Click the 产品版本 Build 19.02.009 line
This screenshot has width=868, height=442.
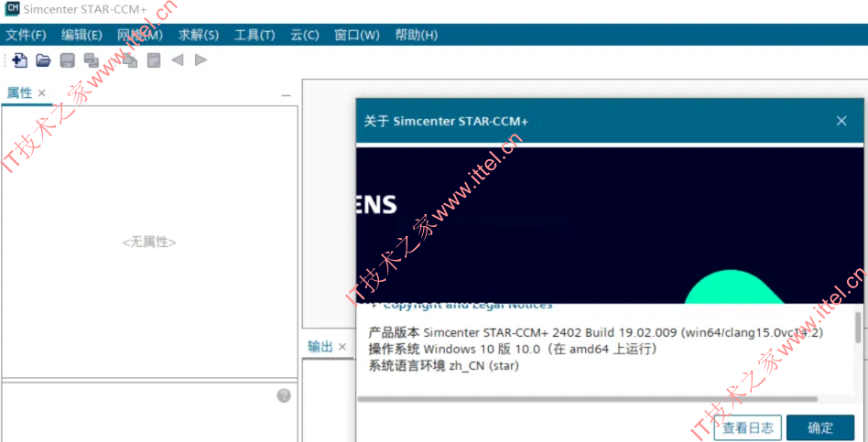tap(596, 332)
